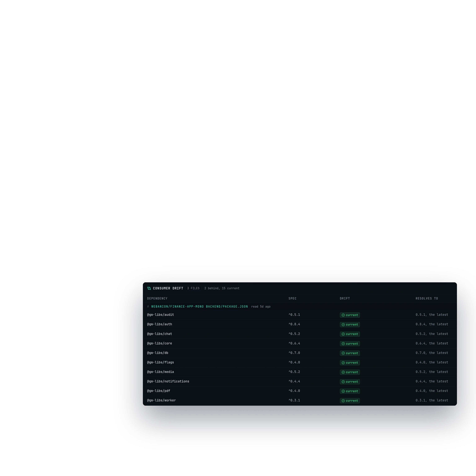The image size is (476, 476).
Task: Select the @gm-libs/worker dependency row
Action: (300, 401)
